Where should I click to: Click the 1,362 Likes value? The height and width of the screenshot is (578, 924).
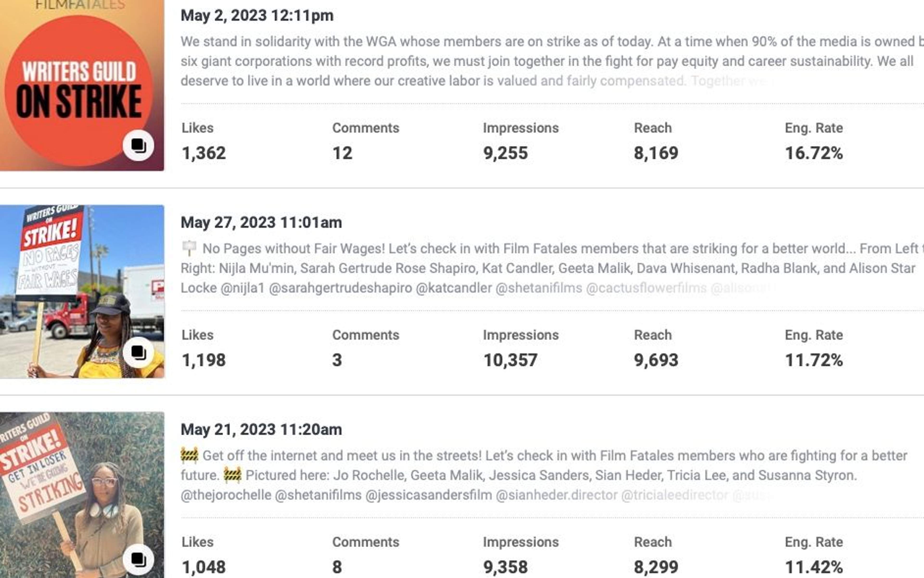tap(204, 153)
